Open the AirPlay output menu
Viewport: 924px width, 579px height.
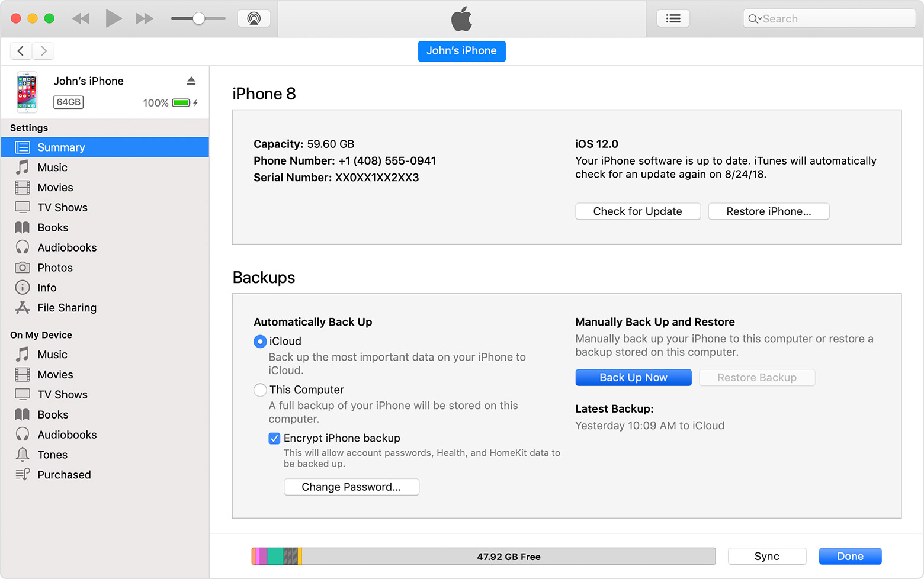[x=254, y=18]
